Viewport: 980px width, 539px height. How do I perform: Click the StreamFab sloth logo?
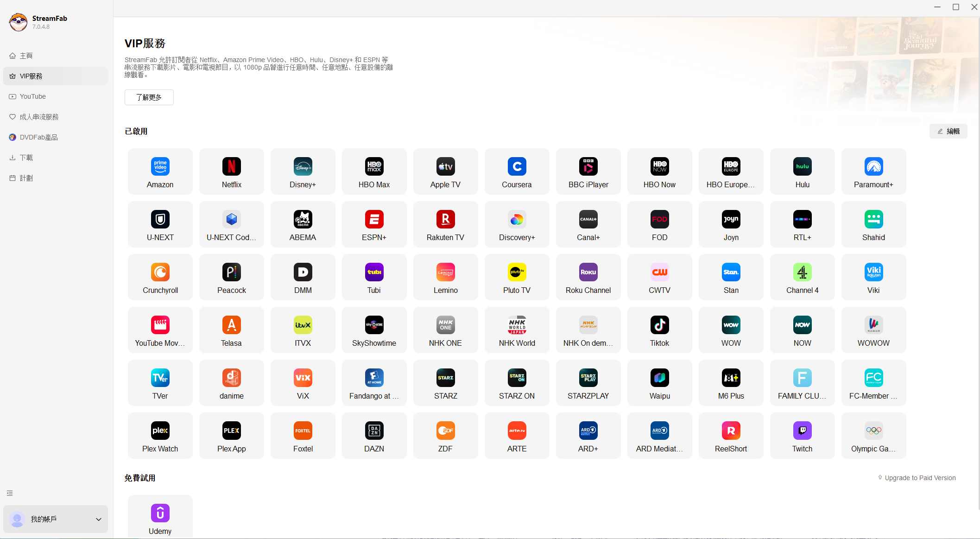(19, 22)
